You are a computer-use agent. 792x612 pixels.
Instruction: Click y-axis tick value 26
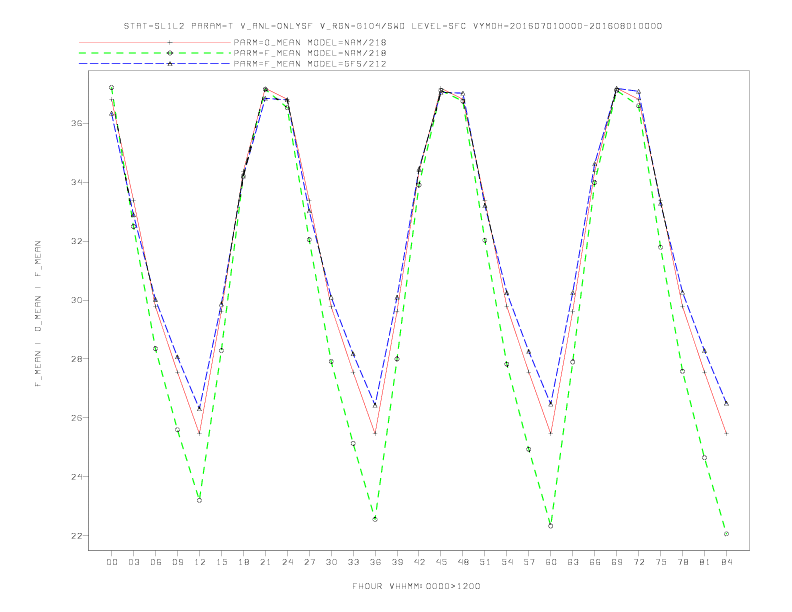[77, 418]
